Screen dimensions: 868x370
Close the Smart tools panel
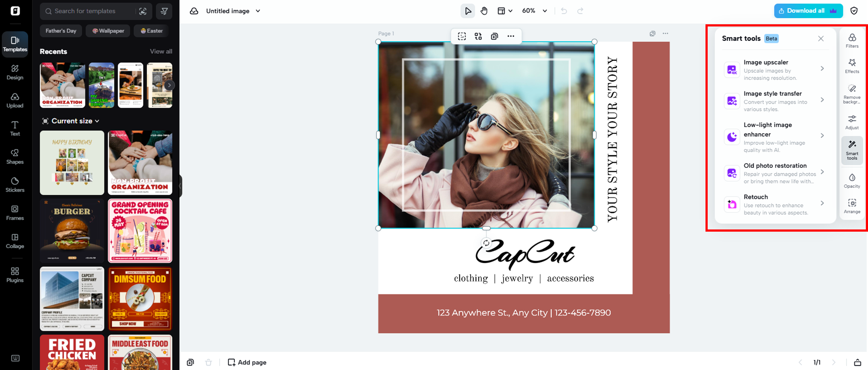pyautogui.click(x=821, y=39)
